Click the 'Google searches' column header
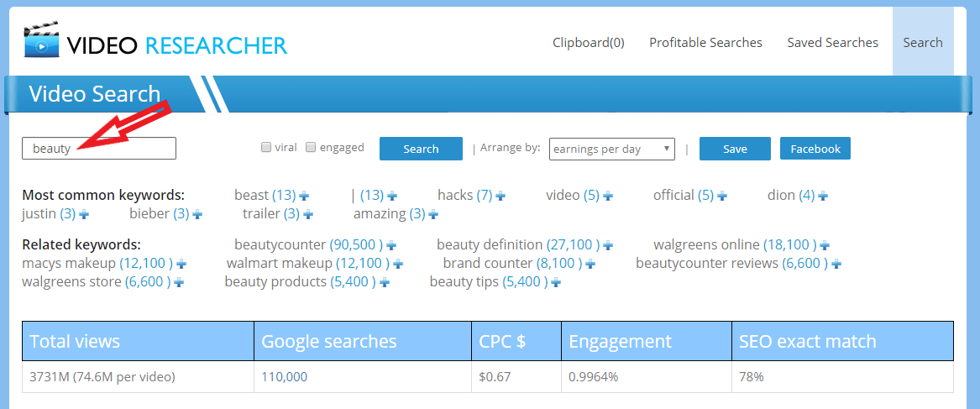Screen dimensions: 980x409 363,342
